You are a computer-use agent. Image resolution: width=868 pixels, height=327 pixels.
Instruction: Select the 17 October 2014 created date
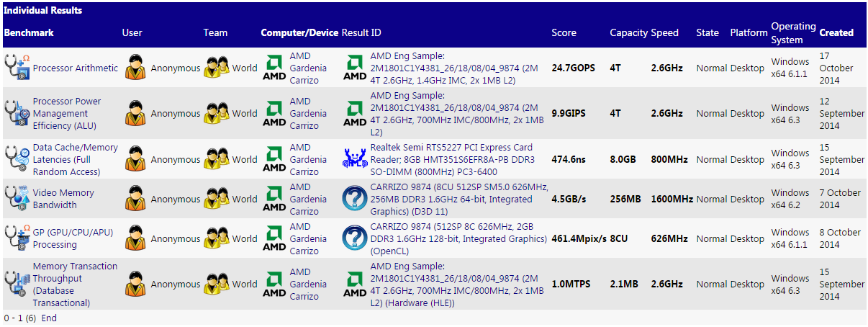(x=836, y=68)
